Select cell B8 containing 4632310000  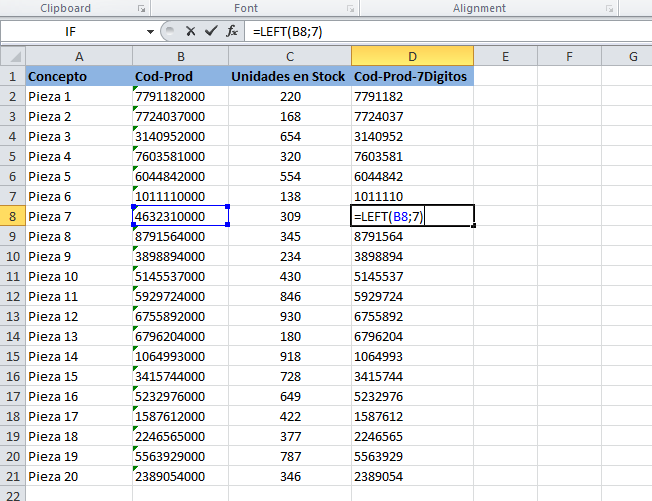pos(180,216)
